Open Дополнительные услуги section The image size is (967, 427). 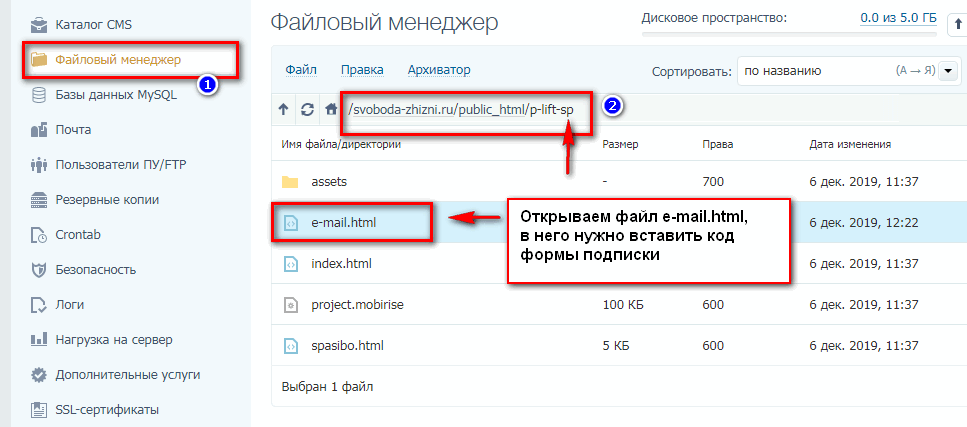(128, 375)
